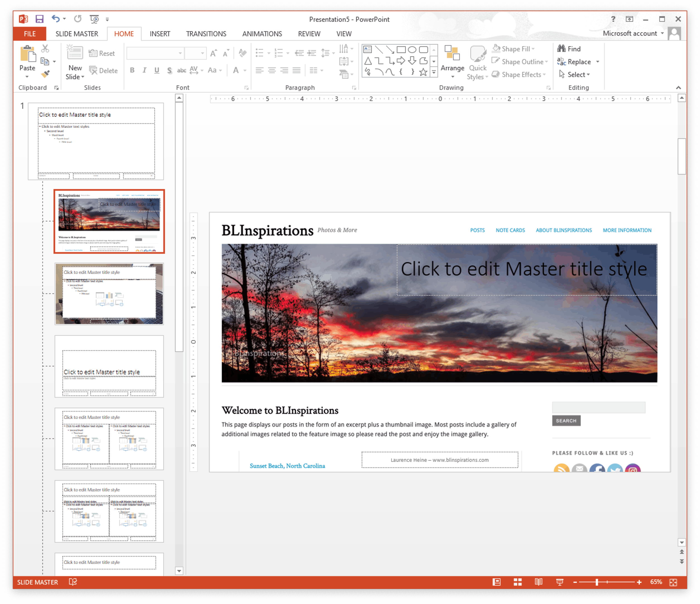Click the master title placeholder on slide
700x604 pixels.
pos(526,269)
